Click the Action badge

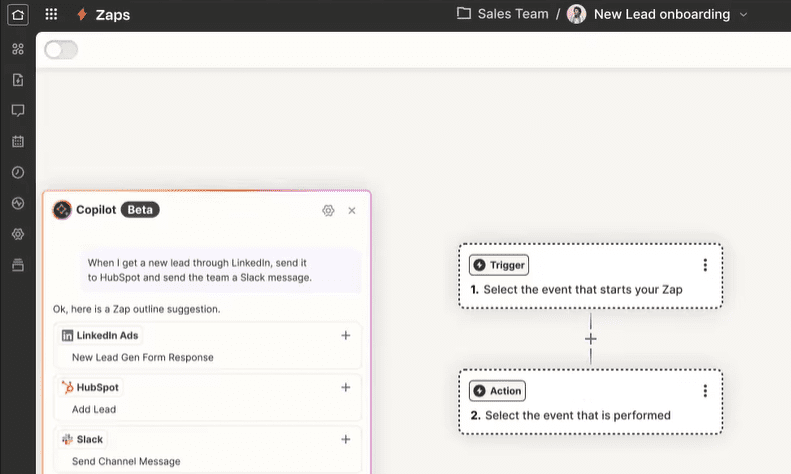click(497, 391)
